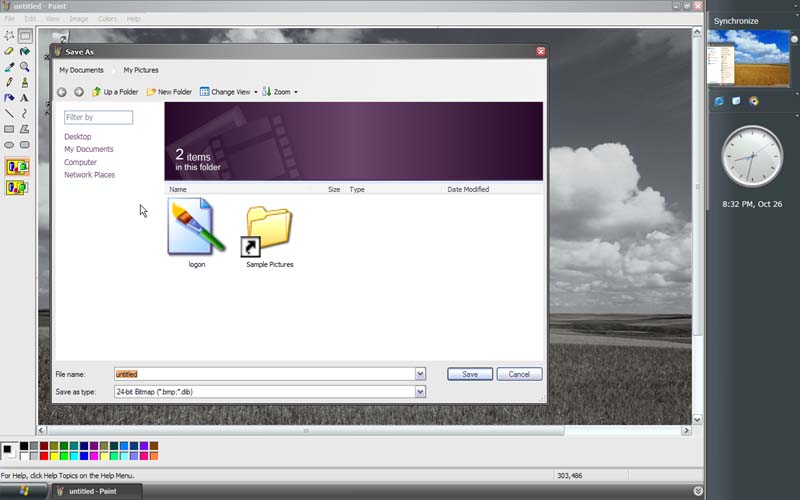The height and width of the screenshot is (500, 800).
Task: Click the Back arrow in Save As dialog
Action: 62,92
